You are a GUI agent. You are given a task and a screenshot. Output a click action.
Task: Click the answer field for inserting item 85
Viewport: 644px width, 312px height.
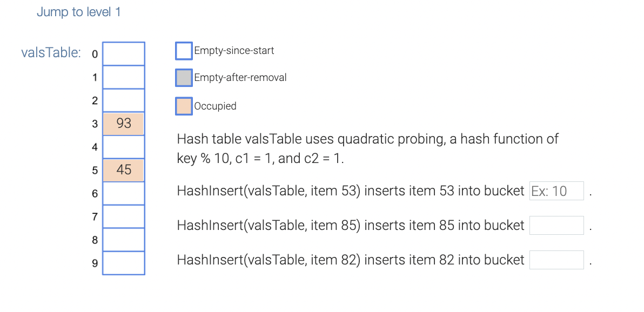point(556,225)
